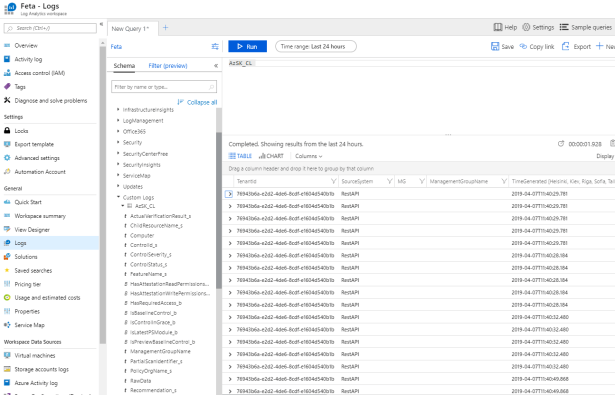This screenshot has height=395, width=615.
Task: Open Access control (IAM)
Action: 39,73
